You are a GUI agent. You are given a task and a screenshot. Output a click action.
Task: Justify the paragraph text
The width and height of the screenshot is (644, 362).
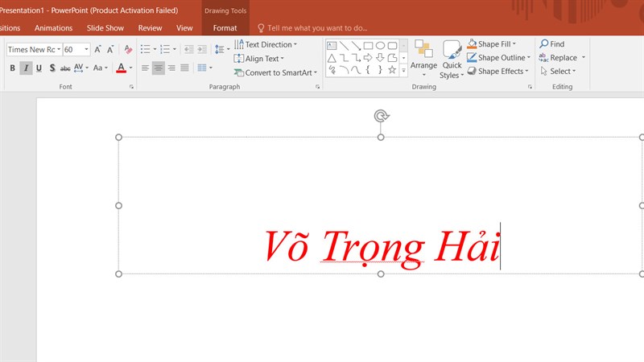[x=184, y=68]
